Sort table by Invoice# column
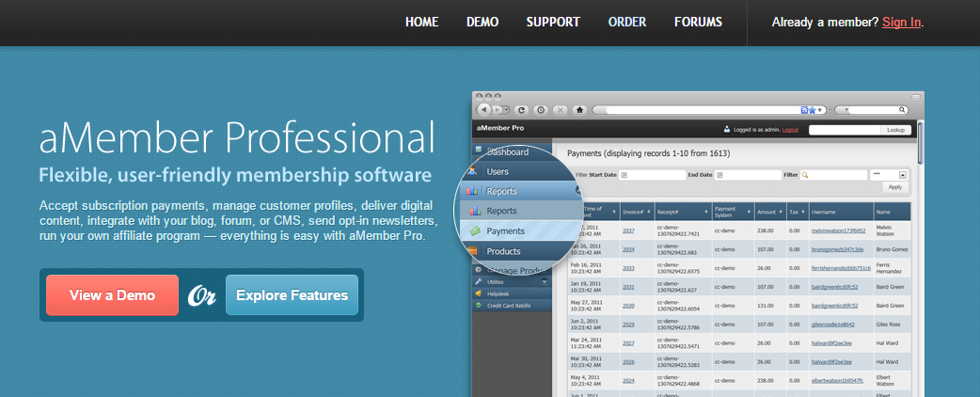The height and width of the screenshot is (397, 980). point(636,213)
